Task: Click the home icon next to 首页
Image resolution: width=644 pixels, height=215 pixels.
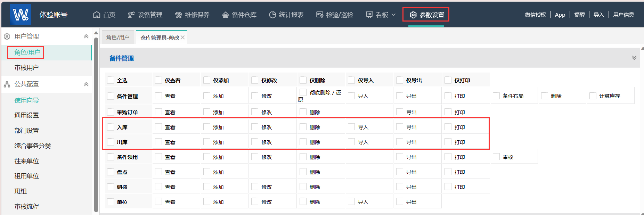Action: tap(97, 15)
